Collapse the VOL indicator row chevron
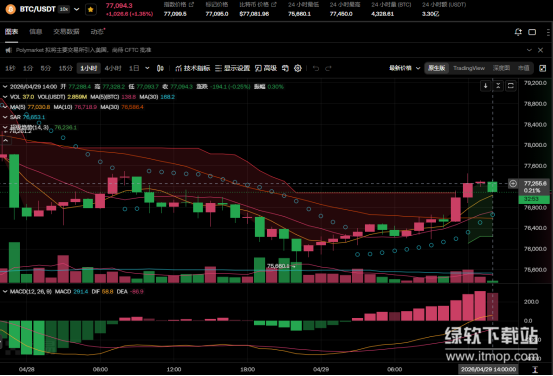 tap(5, 97)
